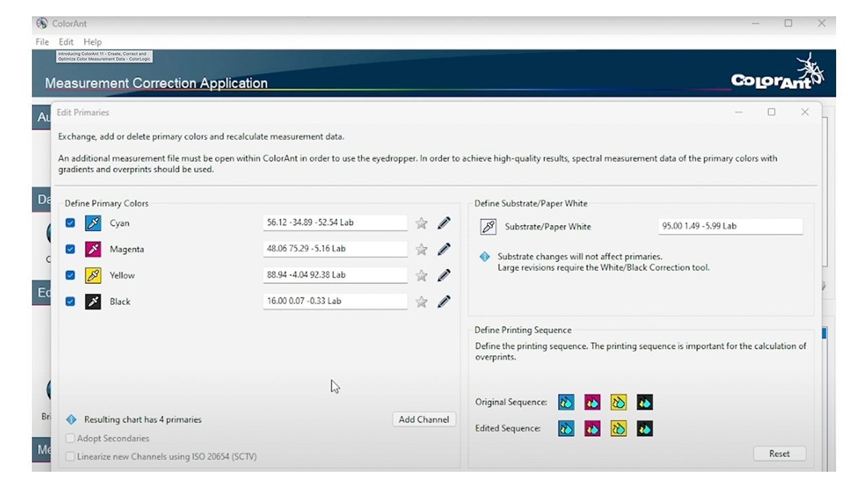868x488 pixels.
Task: Click the info icon beside Substrate changes note
Action: [x=484, y=257]
